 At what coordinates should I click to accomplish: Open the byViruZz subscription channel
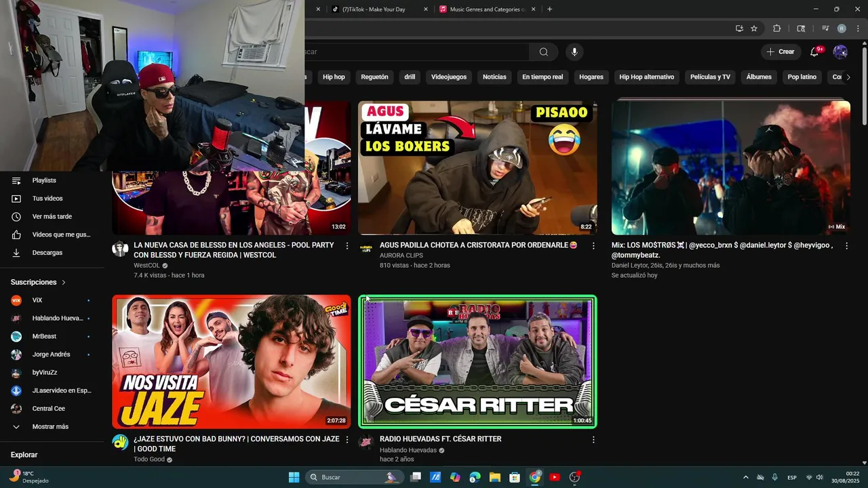[53, 373]
